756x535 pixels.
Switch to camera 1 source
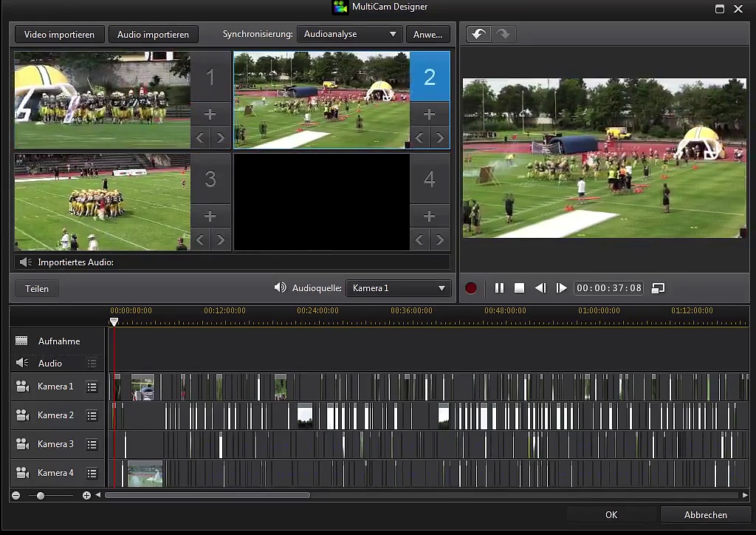(210, 77)
